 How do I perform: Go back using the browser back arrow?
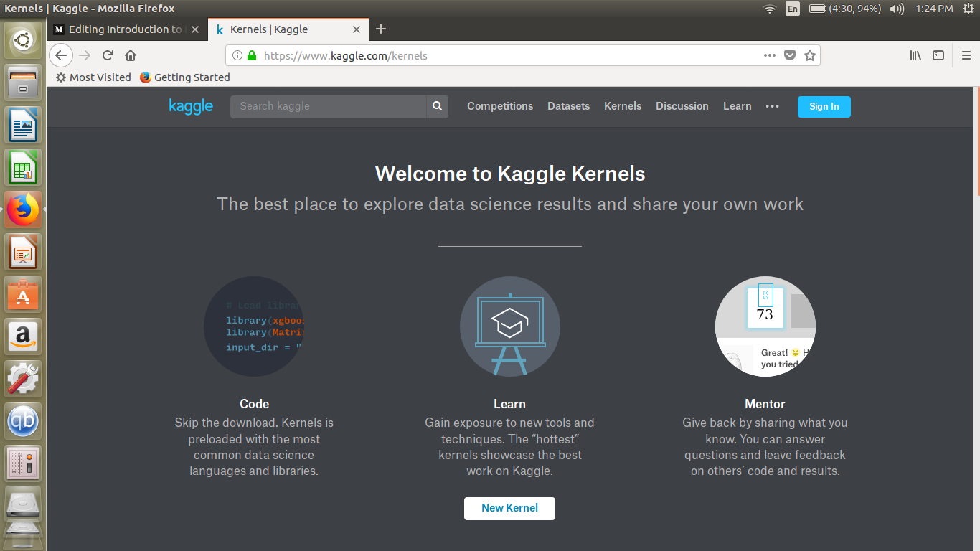click(61, 55)
